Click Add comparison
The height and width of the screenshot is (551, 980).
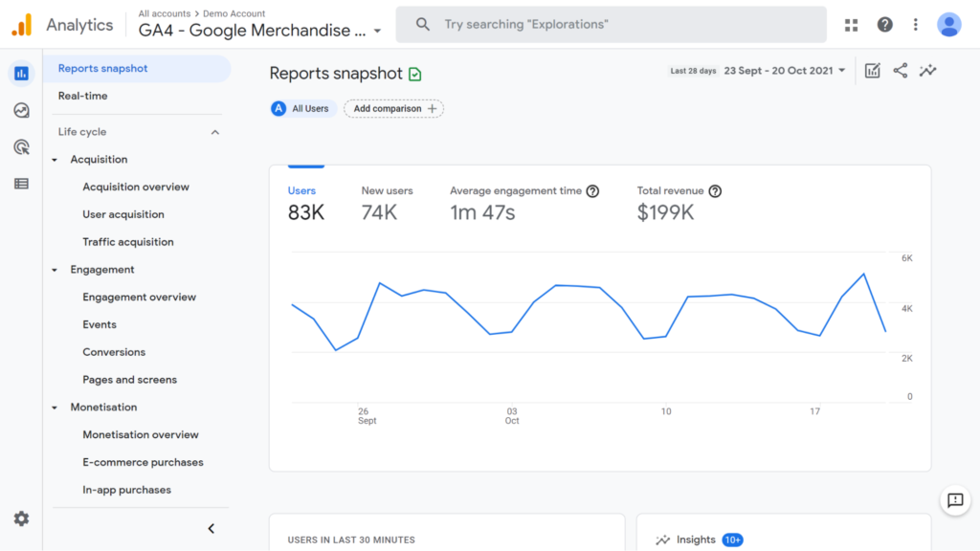pos(393,109)
